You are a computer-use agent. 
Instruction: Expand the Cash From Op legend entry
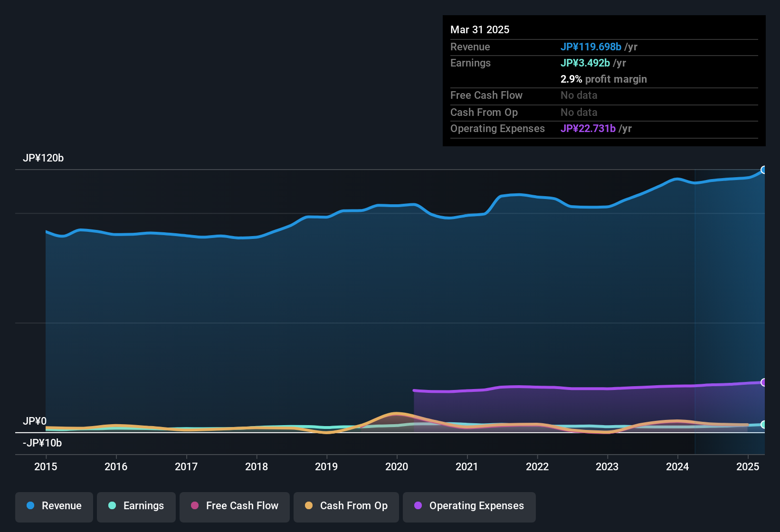pos(346,506)
